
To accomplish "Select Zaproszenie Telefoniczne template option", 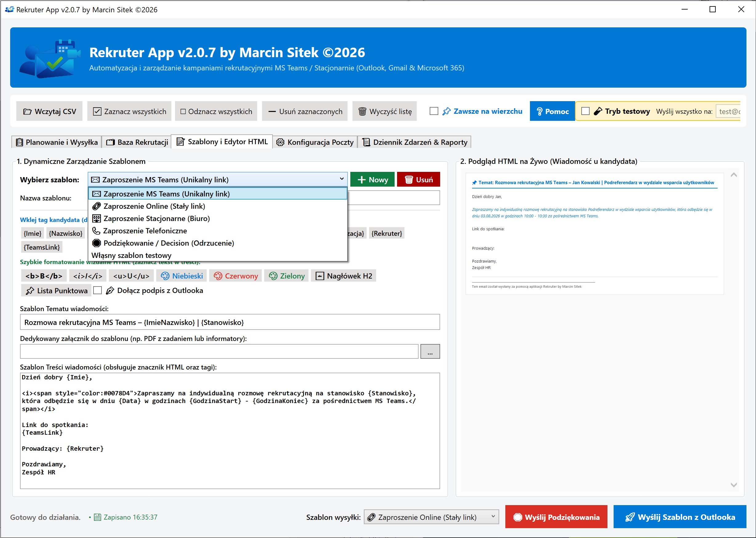I will pyautogui.click(x=218, y=231).
